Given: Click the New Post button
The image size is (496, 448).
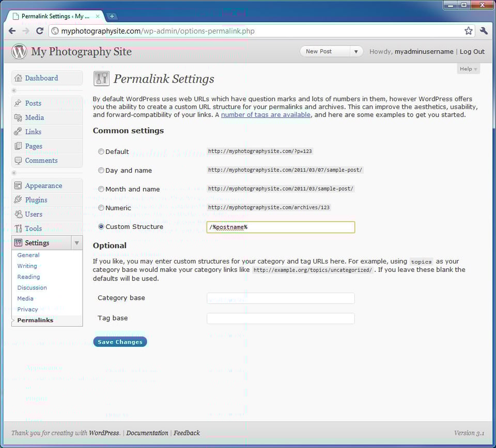Looking at the screenshot, I should 325,52.
